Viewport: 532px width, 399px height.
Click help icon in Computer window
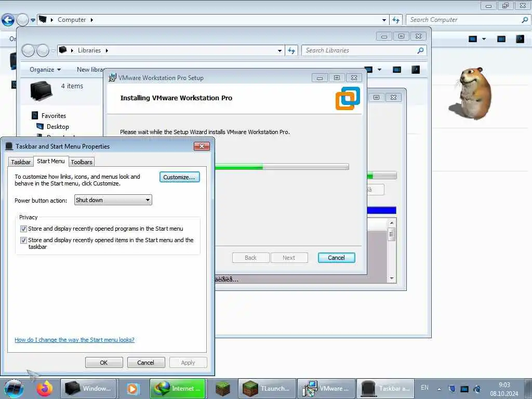(x=520, y=39)
